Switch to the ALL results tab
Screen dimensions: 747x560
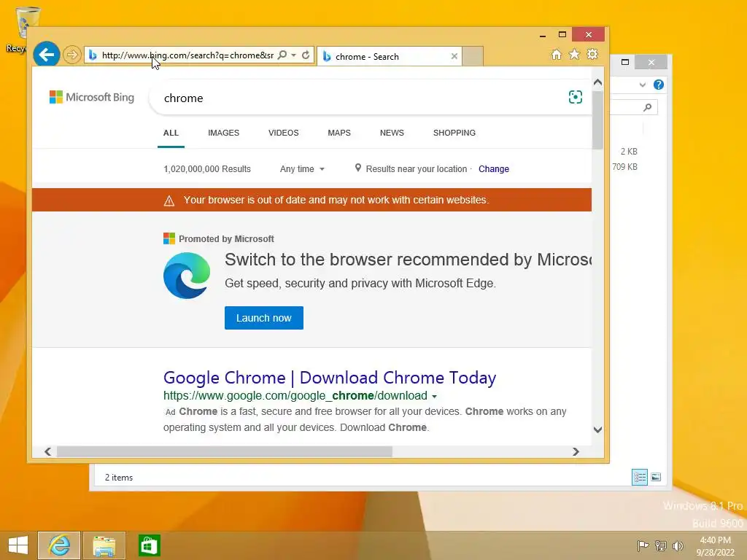[x=171, y=133]
